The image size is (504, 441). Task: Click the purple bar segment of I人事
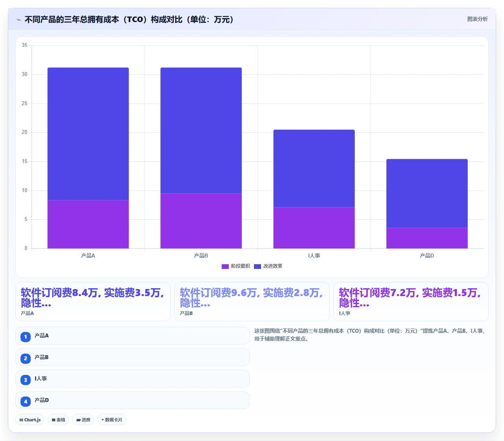(314, 228)
